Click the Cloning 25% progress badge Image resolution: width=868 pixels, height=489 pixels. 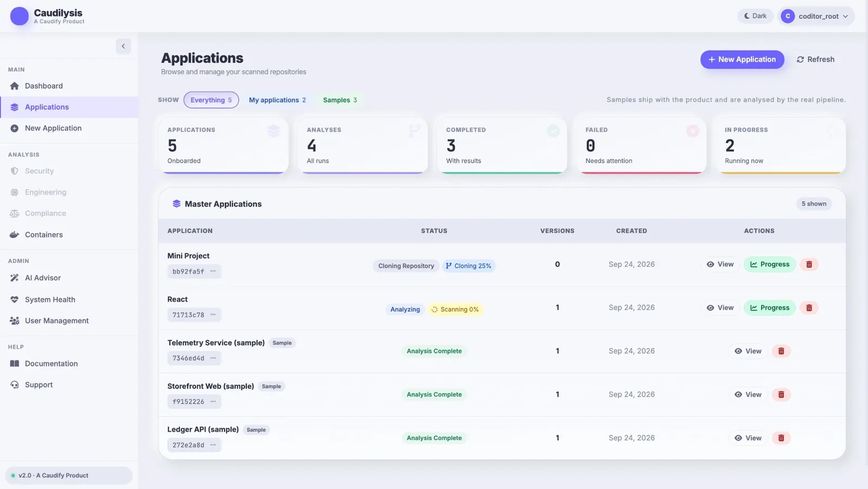[x=469, y=266]
